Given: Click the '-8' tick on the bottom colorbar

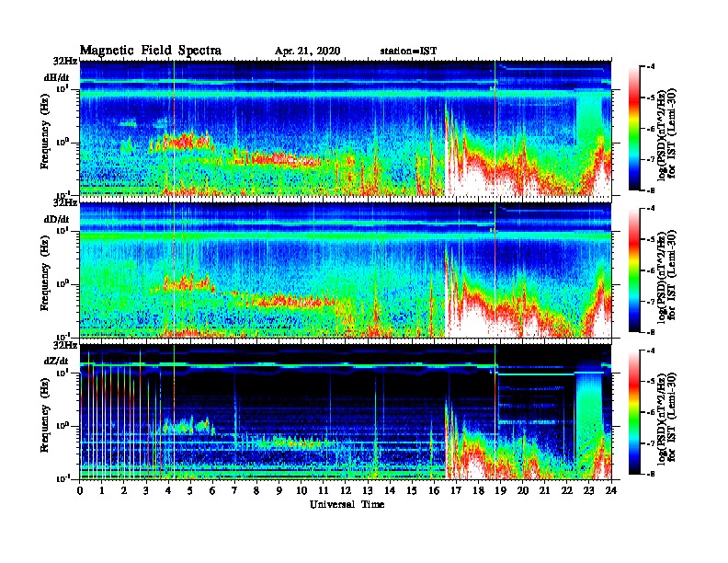Looking at the screenshot, I should [x=652, y=474].
